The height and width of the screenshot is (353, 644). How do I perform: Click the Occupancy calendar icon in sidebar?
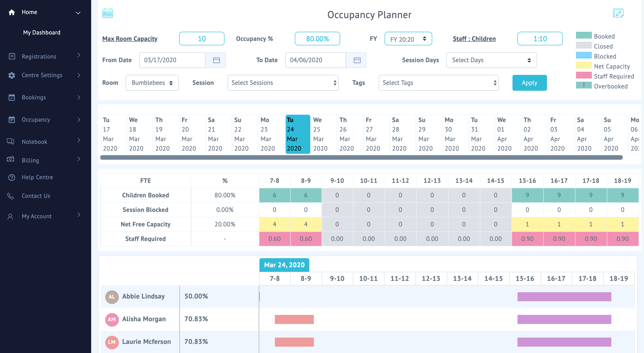12,120
